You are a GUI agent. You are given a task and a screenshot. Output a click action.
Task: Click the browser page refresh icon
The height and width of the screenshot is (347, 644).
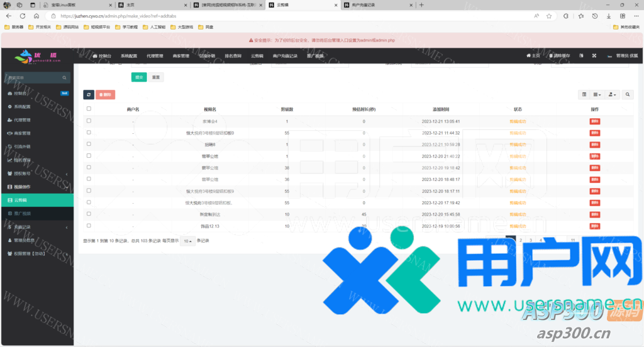pos(23,16)
